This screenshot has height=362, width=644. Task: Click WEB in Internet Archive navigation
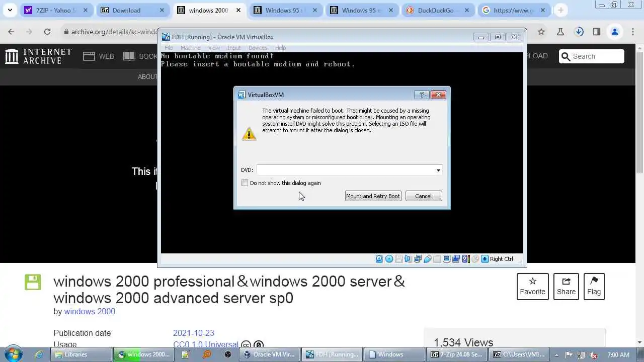point(99,56)
